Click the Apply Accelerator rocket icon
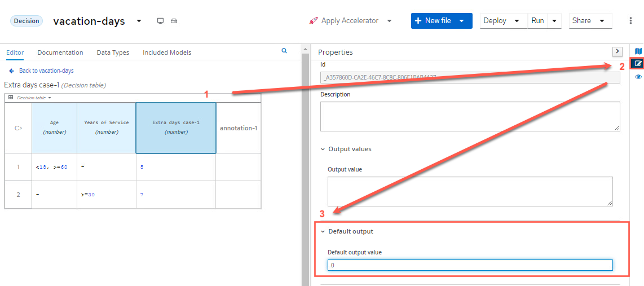Viewport: 644px width, 286px height. tap(314, 20)
